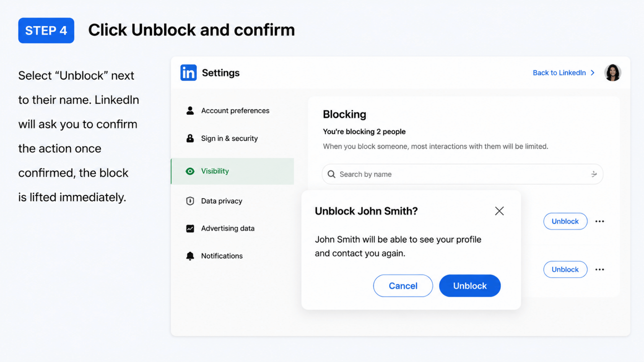Image resolution: width=644 pixels, height=362 pixels.
Task: Focus the Search by name field
Action: (463, 174)
